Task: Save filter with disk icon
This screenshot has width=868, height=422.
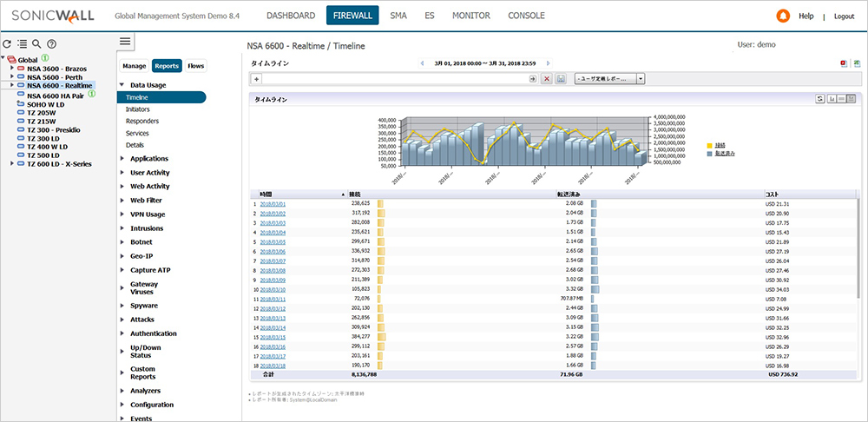Action: click(x=560, y=79)
